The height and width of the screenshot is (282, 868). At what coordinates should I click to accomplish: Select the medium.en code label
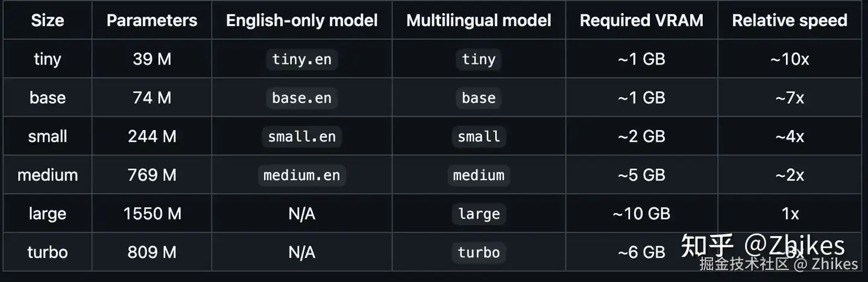[301, 175]
